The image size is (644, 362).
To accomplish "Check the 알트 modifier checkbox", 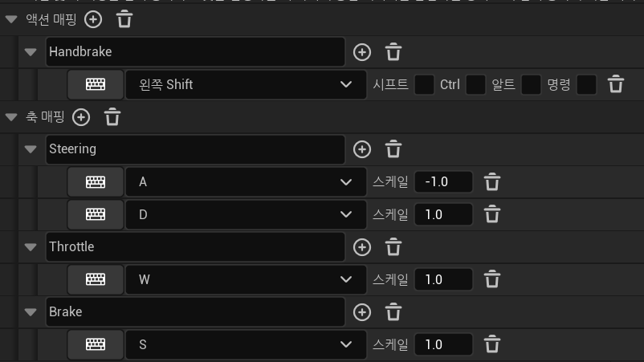I will (x=531, y=84).
